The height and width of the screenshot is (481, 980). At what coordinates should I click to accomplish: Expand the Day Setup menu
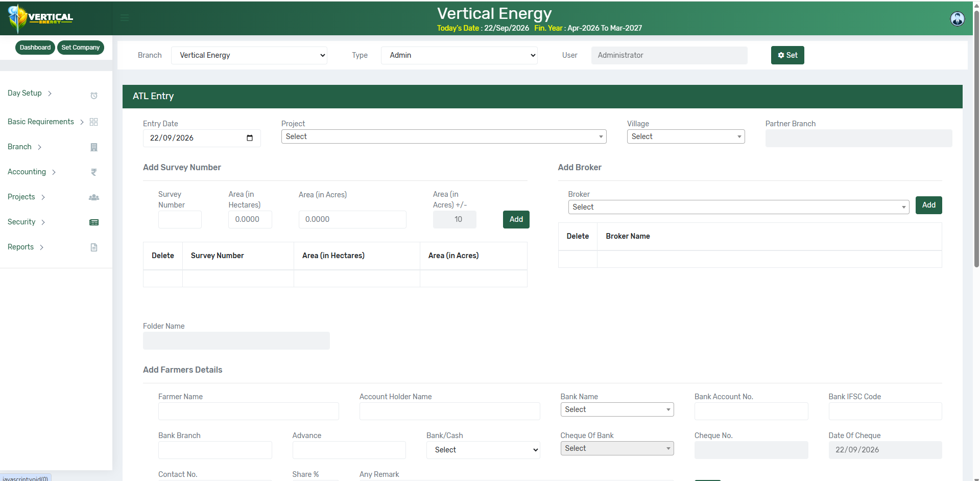30,93
